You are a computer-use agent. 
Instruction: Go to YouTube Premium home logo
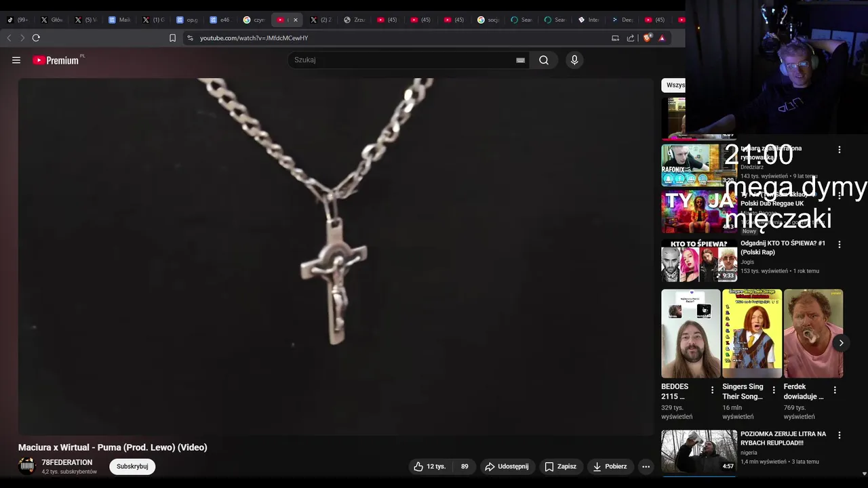click(57, 60)
